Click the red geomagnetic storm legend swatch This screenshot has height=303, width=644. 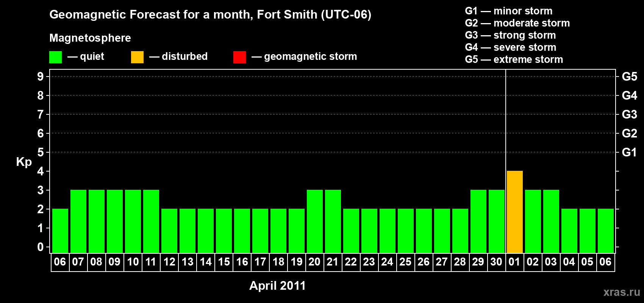[x=239, y=57]
